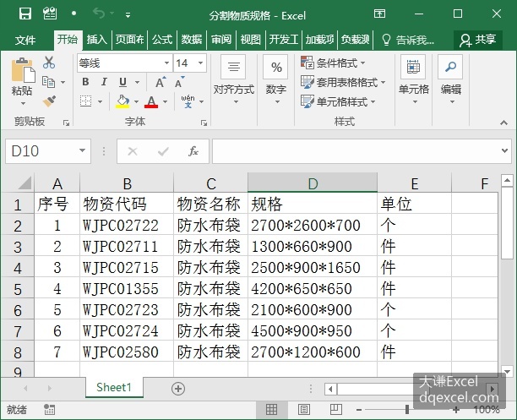Select cell with 2500*900*1650

coord(313,268)
